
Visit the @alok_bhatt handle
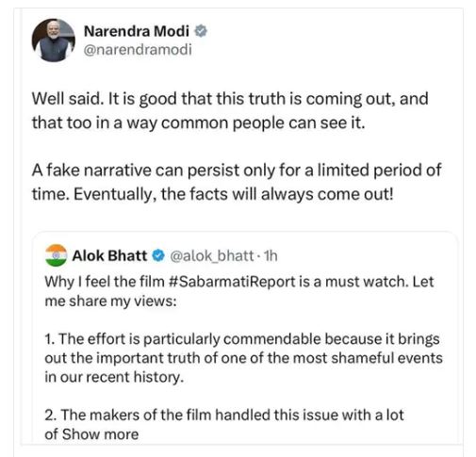point(212,256)
